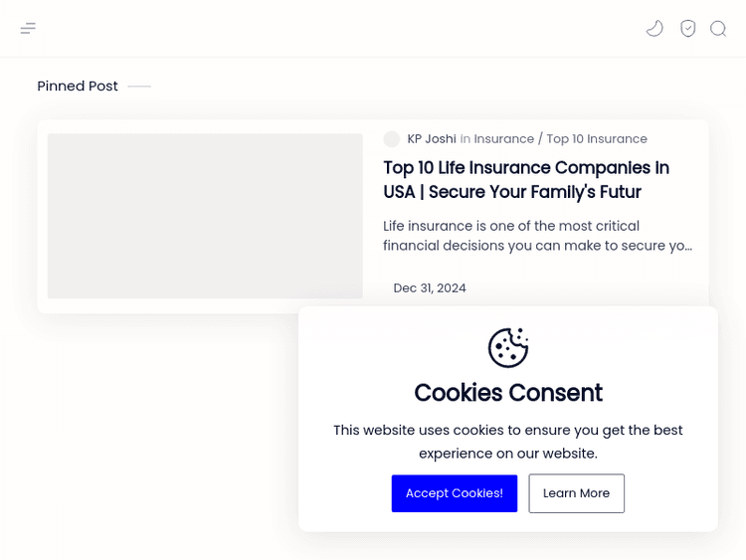
Task: Click the cookie icon in consent popup
Action: (508, 347)
